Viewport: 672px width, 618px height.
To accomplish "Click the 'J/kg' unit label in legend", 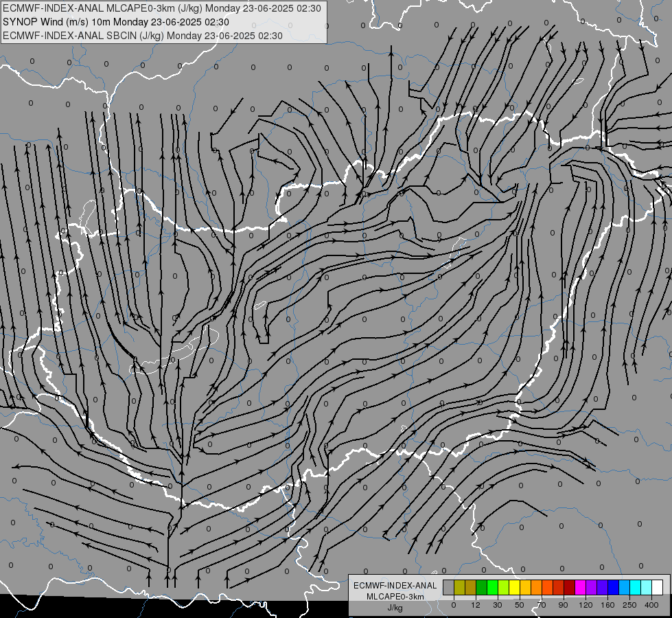I will (x=395, y=608).
